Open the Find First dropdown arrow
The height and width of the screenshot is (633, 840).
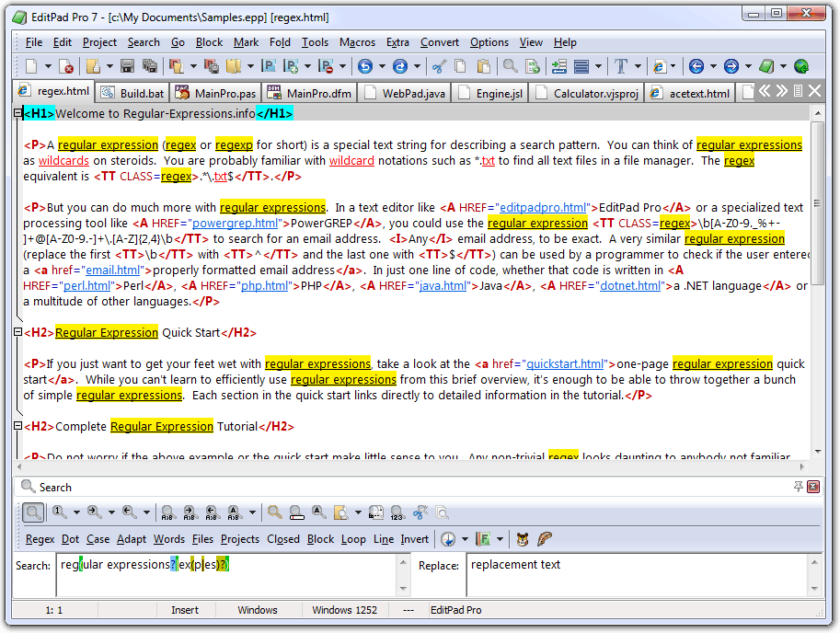pos(76,512)
